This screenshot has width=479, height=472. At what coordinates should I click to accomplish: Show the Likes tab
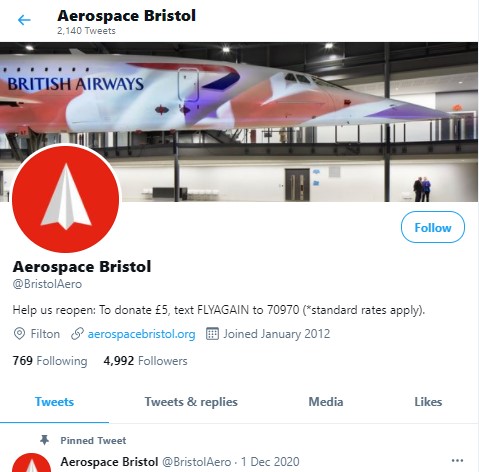(428, 402)
